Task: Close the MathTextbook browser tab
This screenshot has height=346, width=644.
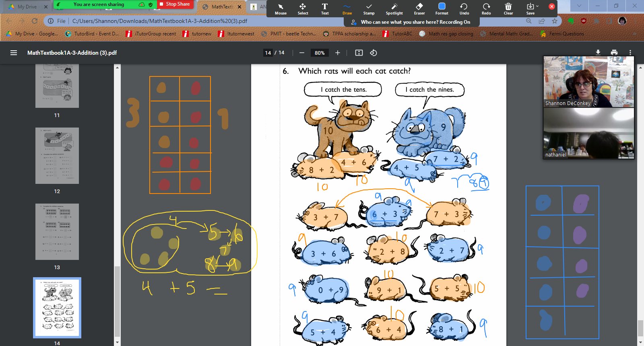Action: [240, 7]
